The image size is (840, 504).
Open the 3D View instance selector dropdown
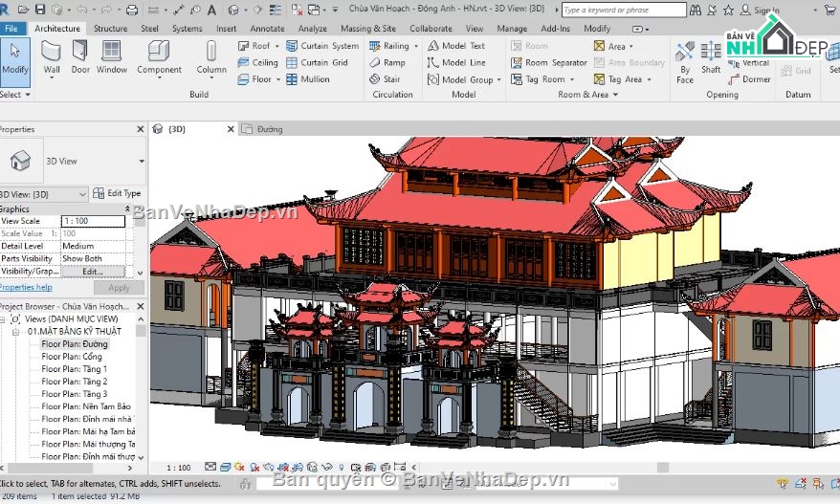(x=81, y=194)
